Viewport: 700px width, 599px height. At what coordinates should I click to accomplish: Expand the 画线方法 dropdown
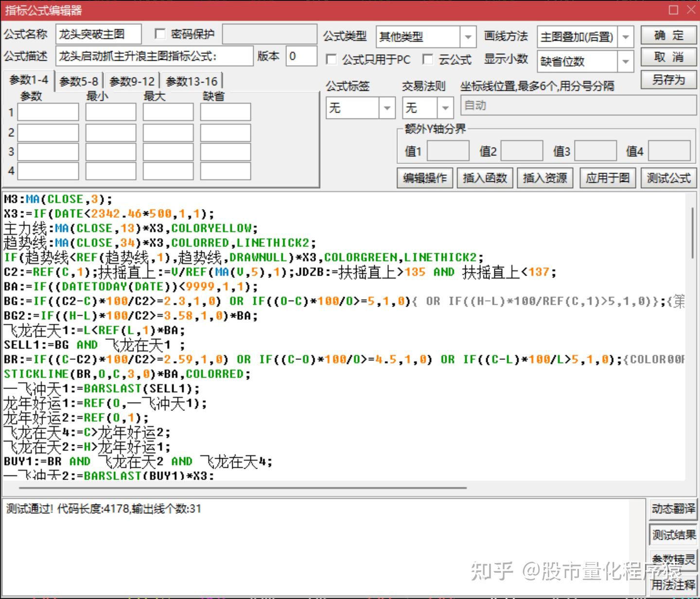[x=626, y=37]
